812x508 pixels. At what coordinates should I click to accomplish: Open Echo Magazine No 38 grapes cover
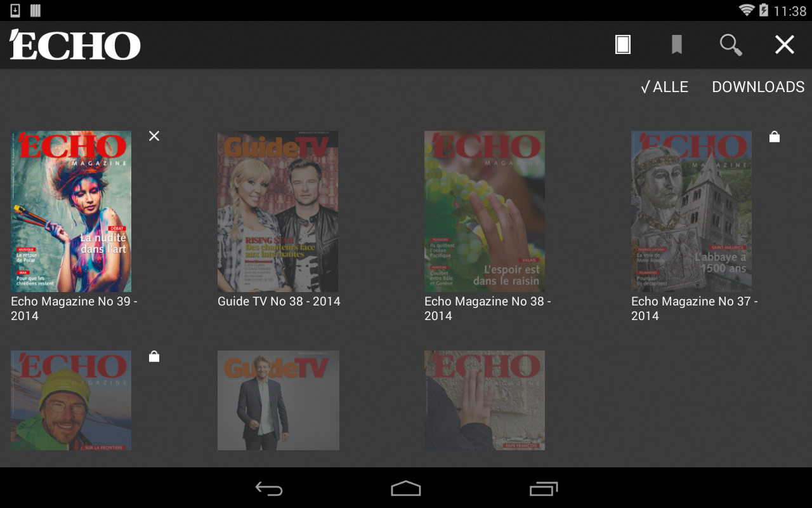(485, 211)
